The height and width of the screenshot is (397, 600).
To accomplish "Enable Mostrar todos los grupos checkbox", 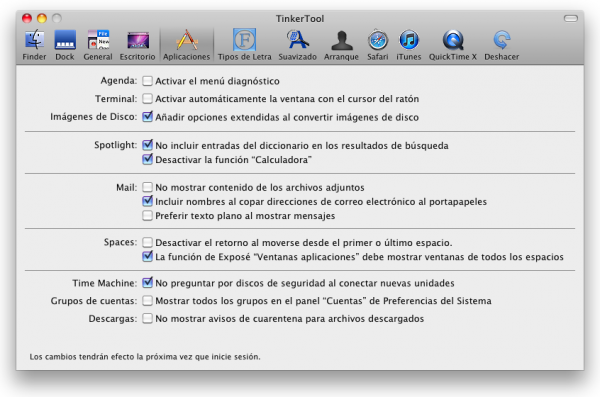I will tap(147, 301).
